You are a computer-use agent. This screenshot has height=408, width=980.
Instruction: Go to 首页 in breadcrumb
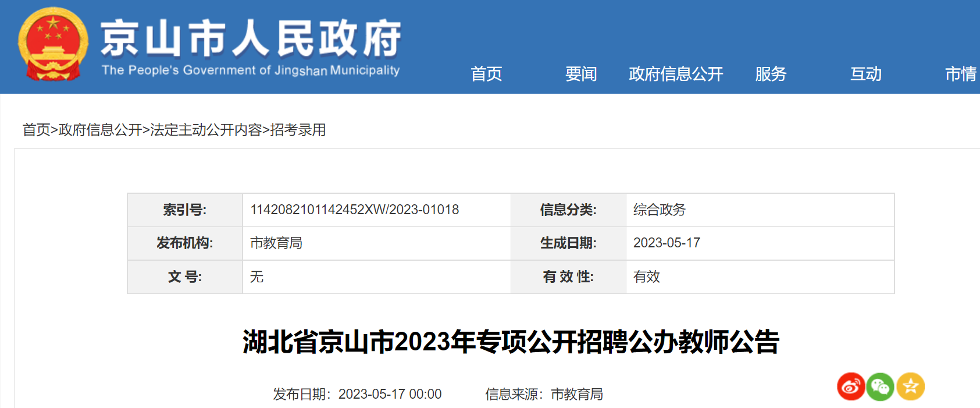click(x=36, y=130)
